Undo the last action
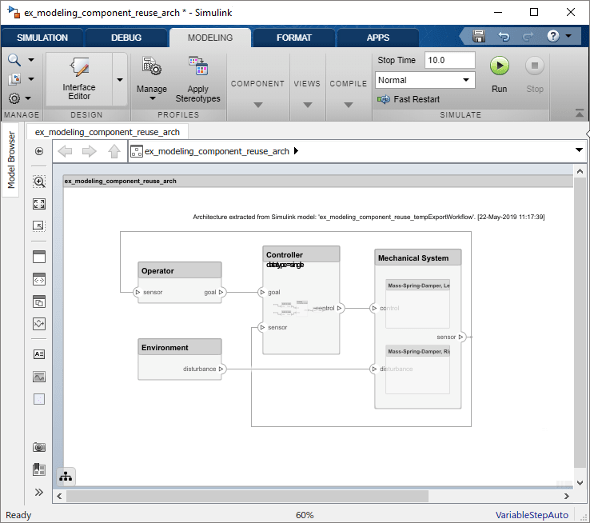The image size is (590, 523). tap(503, 36)
